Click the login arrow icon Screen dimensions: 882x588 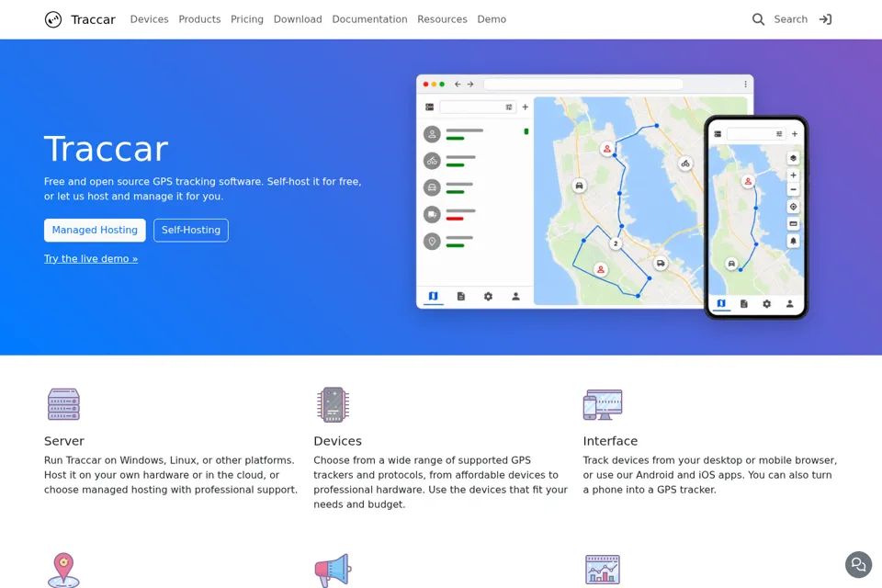(825, 19)
